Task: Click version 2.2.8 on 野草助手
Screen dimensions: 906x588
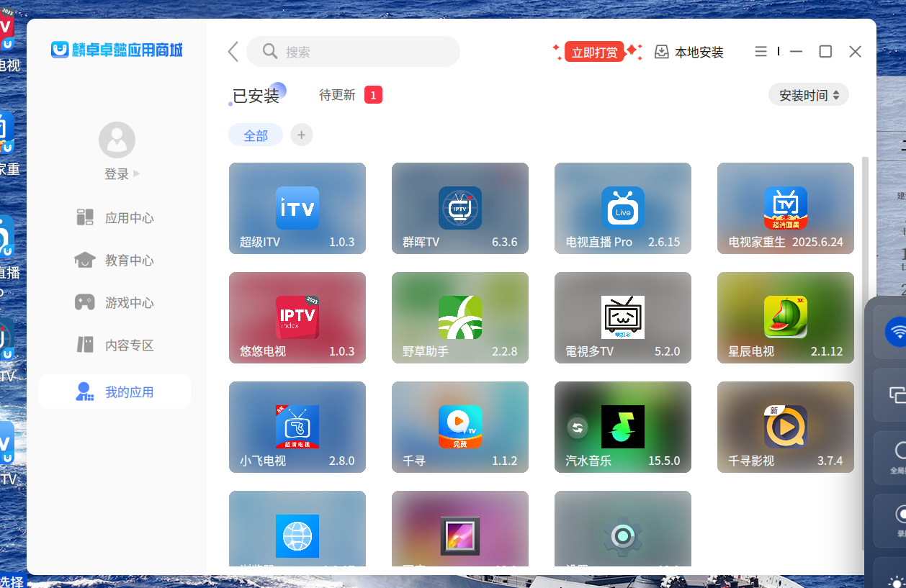Action: (505, 352)
